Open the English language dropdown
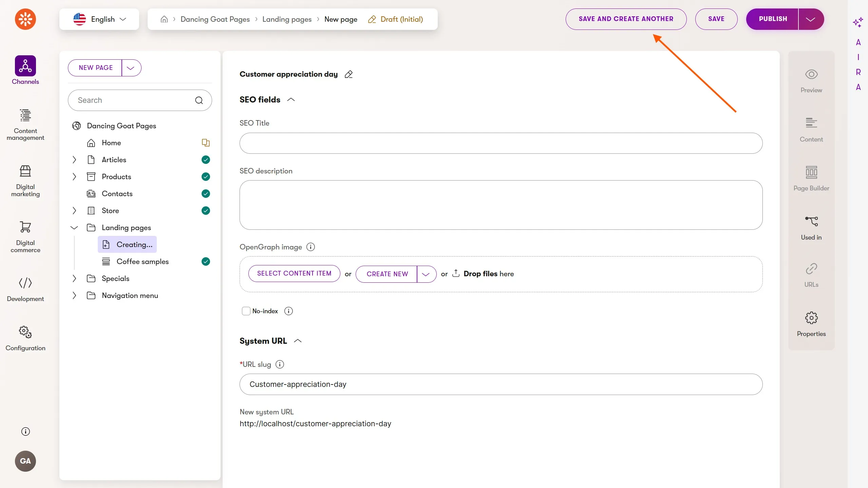The width and height of the screenshot is (868, 488). [x=99, y=19]
